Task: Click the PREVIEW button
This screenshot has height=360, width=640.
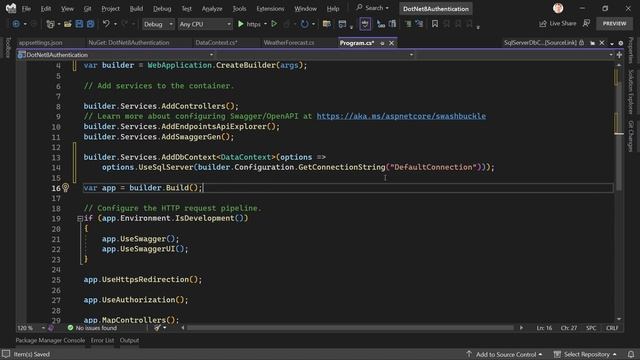Action: pos(614,24)
